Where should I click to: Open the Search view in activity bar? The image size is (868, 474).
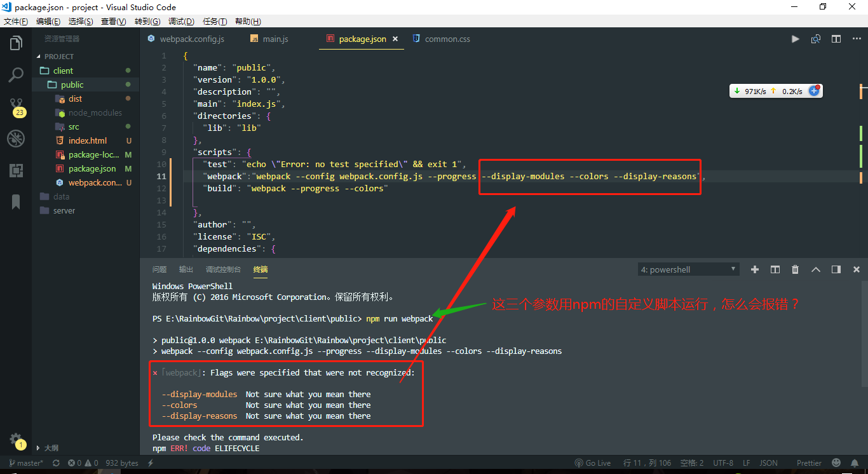[x=16, y=76]
